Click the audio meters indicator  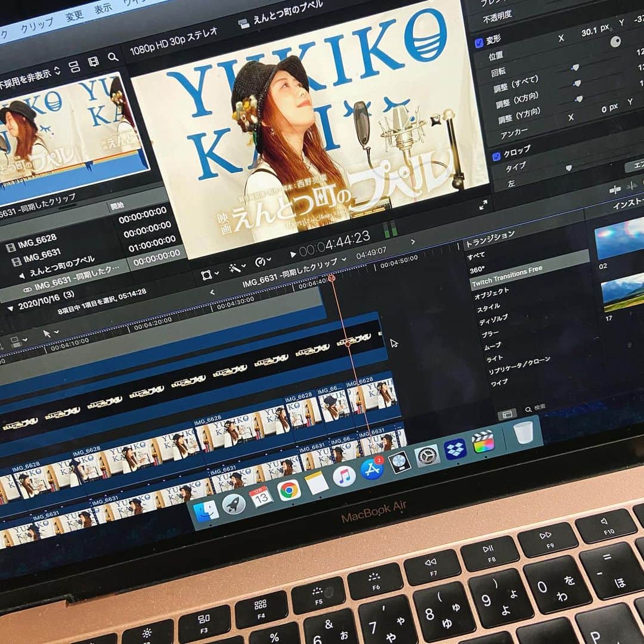click(x=390, y=230)
